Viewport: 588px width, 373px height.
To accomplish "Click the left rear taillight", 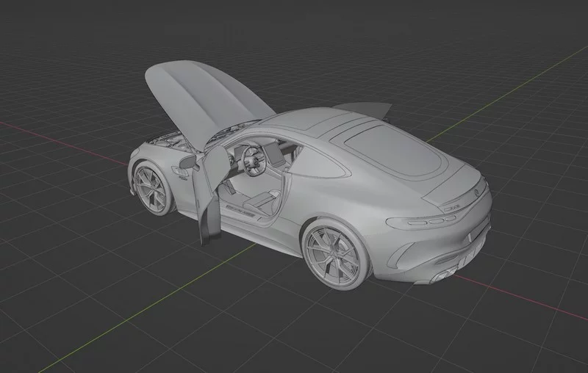I will [424, 221].
